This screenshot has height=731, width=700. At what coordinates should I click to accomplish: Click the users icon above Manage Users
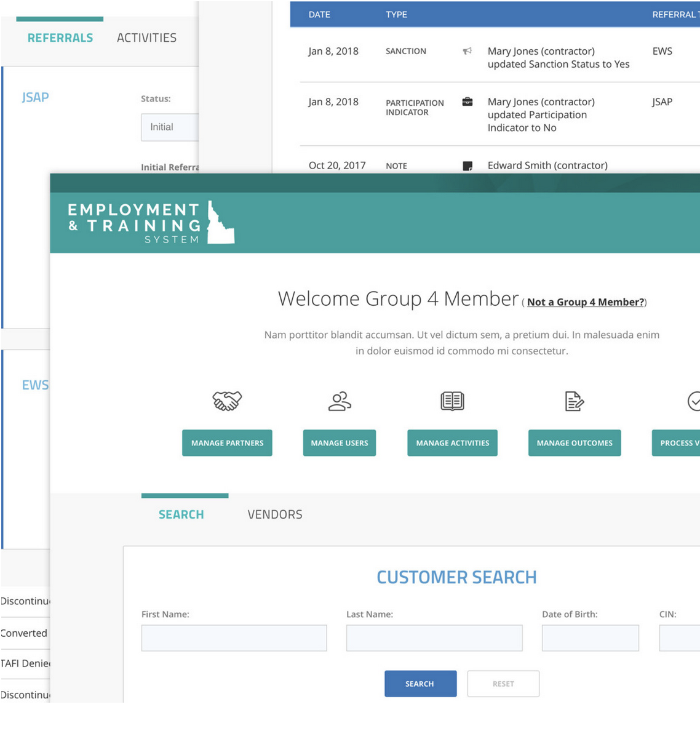[340, 401]
